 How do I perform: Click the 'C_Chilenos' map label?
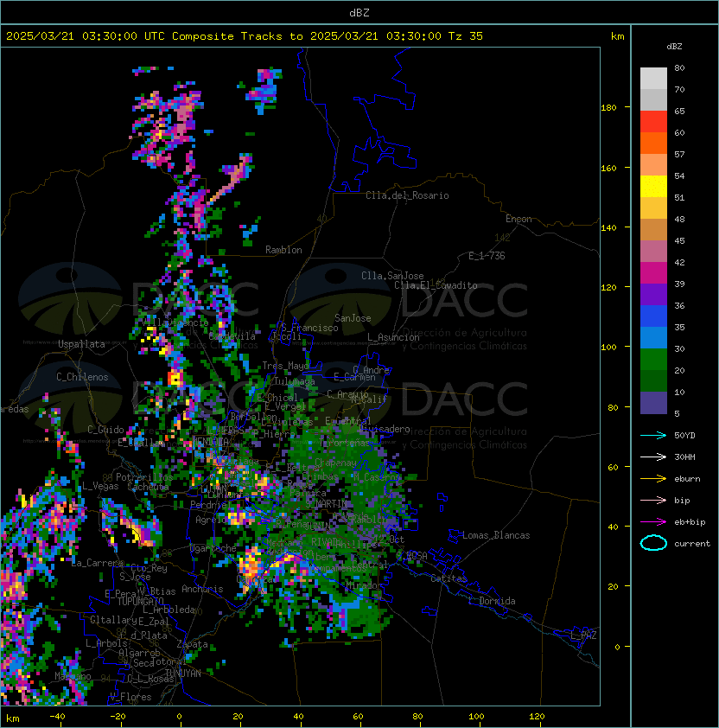pyautogui.click(x=82, y=377)
